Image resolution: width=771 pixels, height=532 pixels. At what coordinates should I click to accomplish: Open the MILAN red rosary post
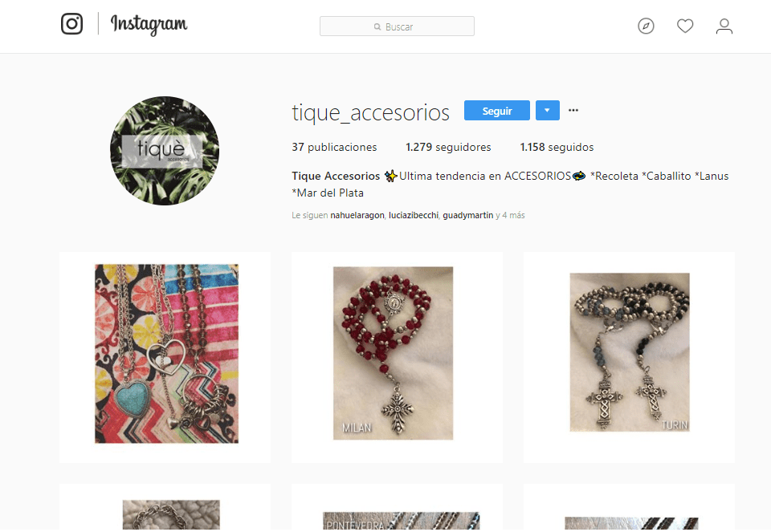[x=397, y=357]
